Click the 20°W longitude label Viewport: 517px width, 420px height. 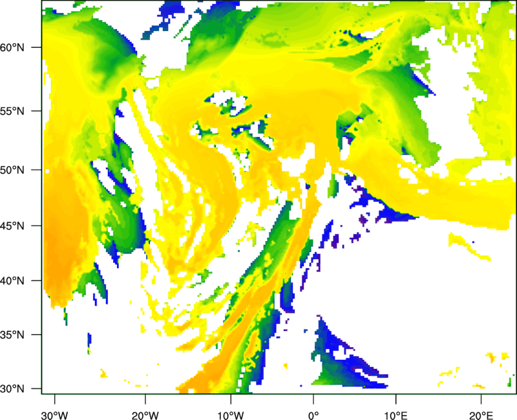[x=145, y=415]
